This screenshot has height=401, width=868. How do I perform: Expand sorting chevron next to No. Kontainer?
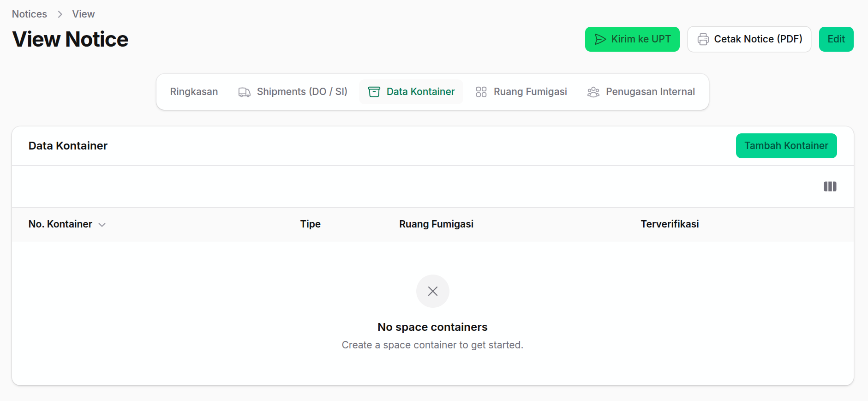(x=102, y=225)
